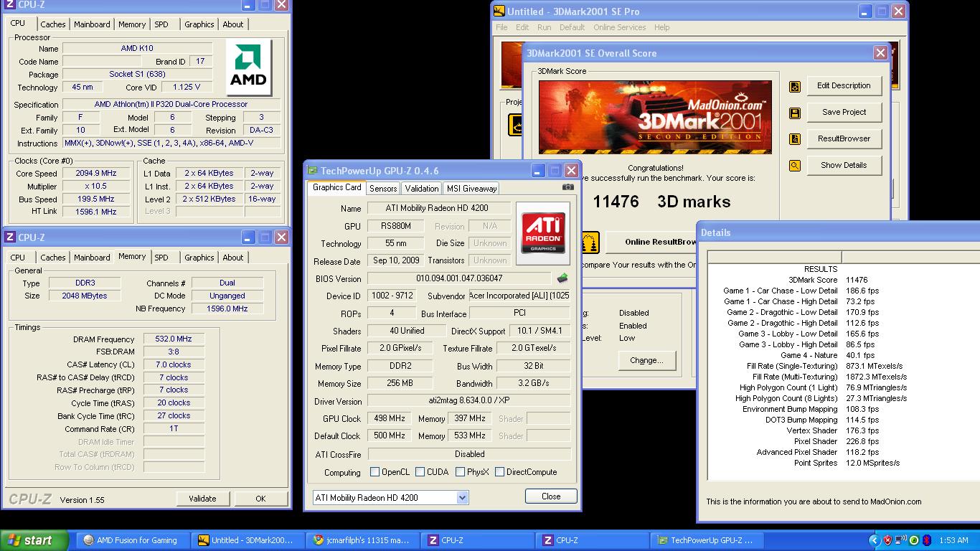Save the BIOS using the chip icon

562,278
